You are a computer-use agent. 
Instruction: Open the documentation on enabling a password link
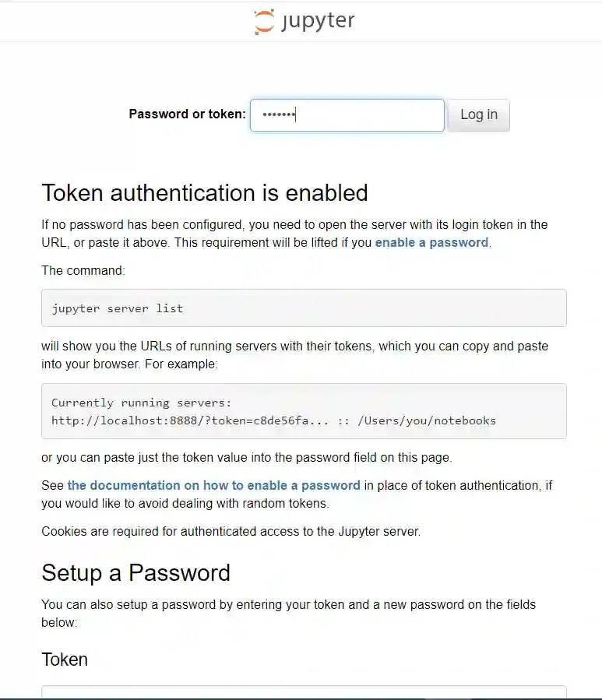tap(213, 485)
